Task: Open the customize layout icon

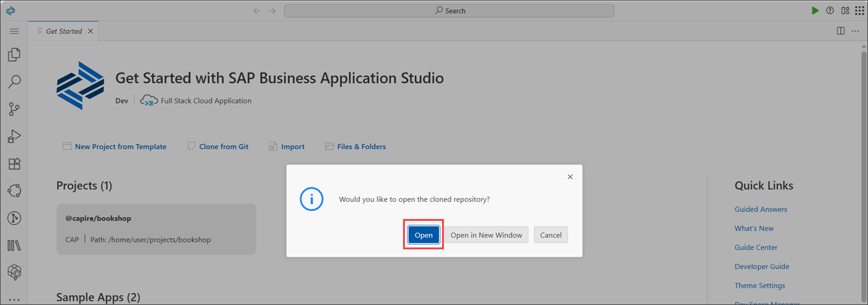Action: (x=845, y=11)
